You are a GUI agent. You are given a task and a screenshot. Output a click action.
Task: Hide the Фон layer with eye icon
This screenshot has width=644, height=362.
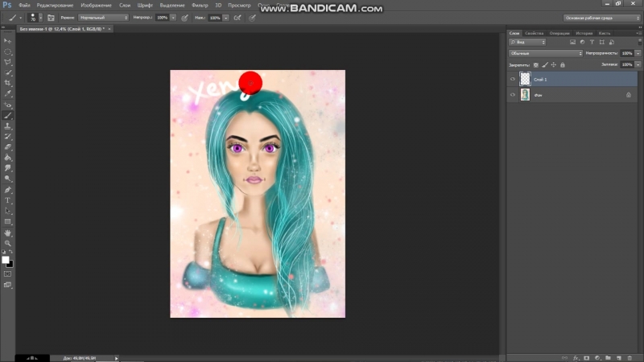(x=513, y=95)
